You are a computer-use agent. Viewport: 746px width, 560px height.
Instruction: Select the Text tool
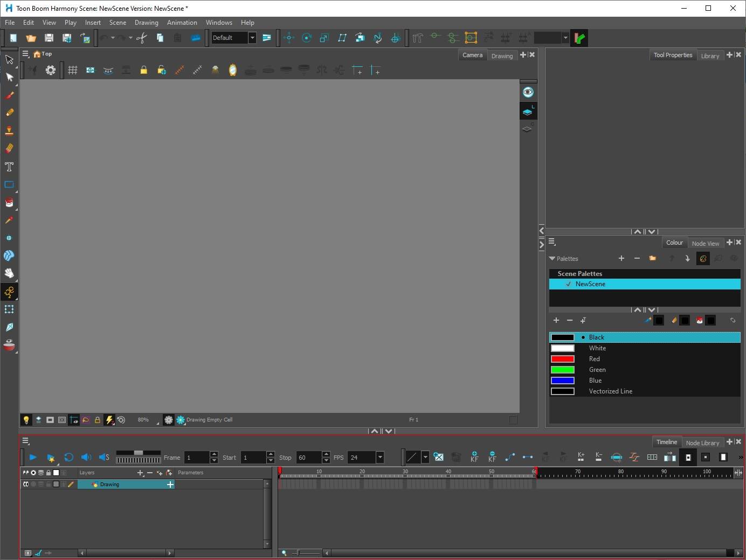tap(9, 167)
